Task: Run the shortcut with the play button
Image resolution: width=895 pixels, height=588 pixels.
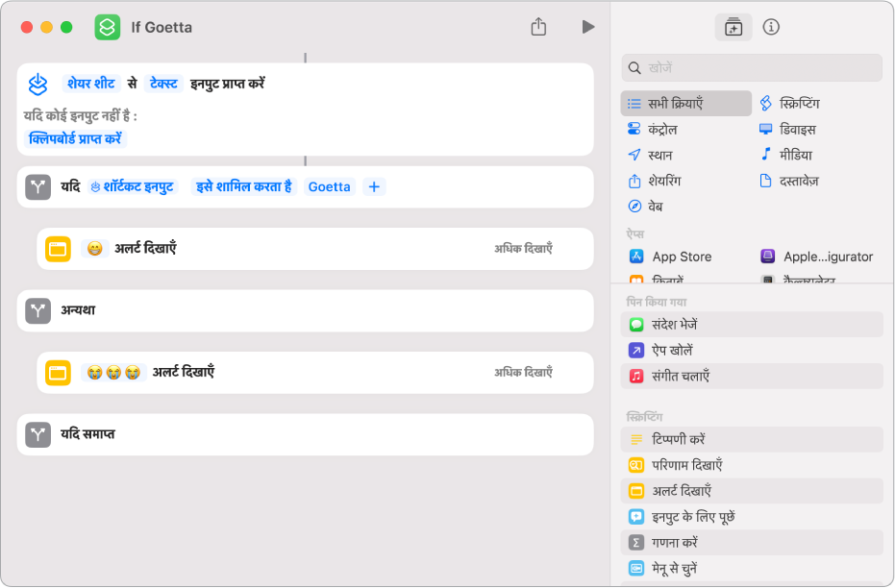Action: pyautogui.click(x=588, y=27)
